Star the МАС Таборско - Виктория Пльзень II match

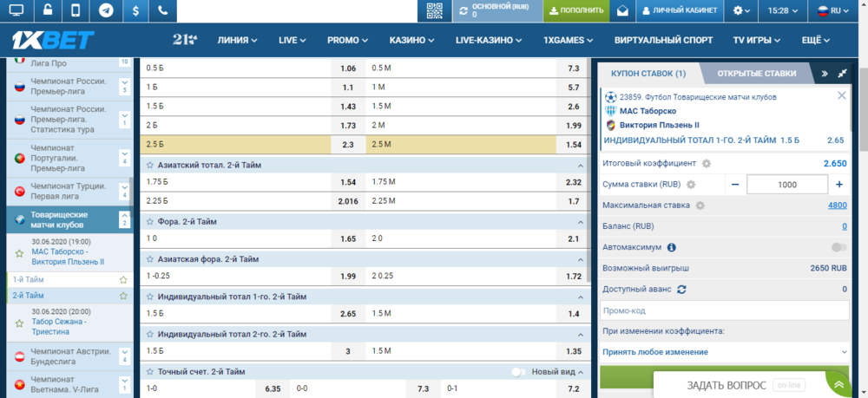tap(19, 253)
